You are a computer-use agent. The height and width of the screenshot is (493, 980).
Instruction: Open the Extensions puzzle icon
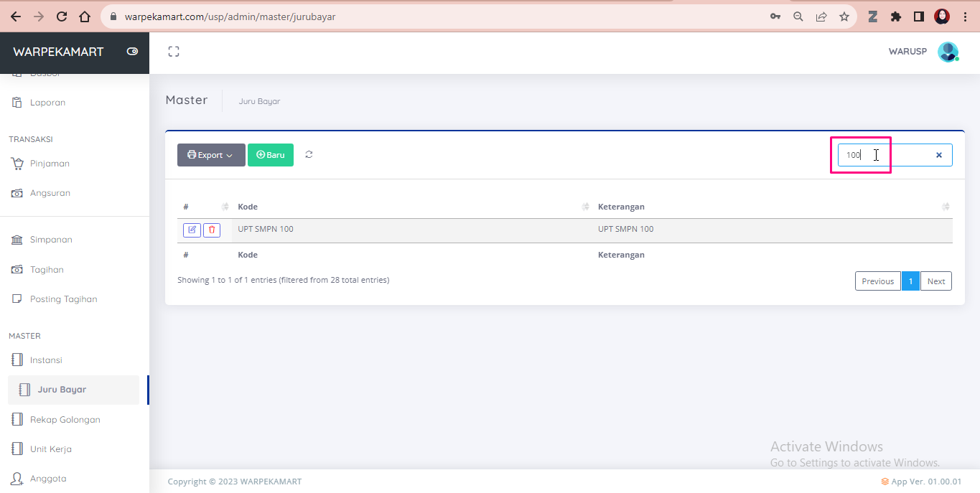tap(895, 17)
